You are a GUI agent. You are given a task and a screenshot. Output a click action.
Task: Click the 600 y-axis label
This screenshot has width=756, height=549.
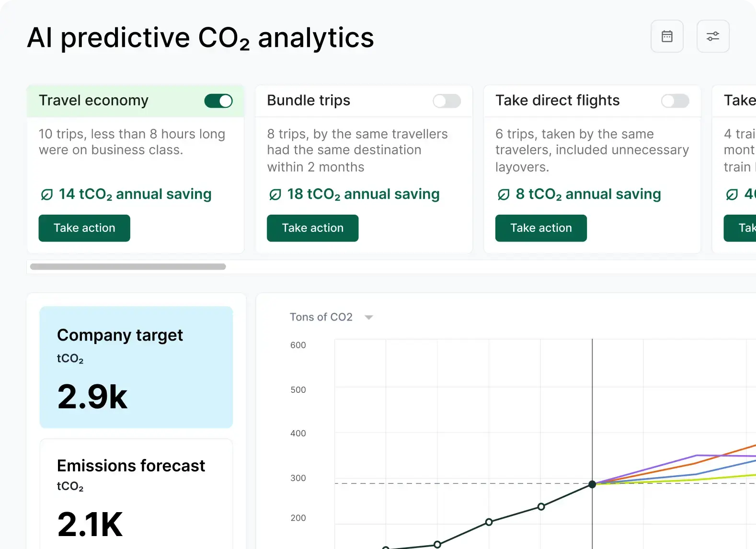(298, 345)
